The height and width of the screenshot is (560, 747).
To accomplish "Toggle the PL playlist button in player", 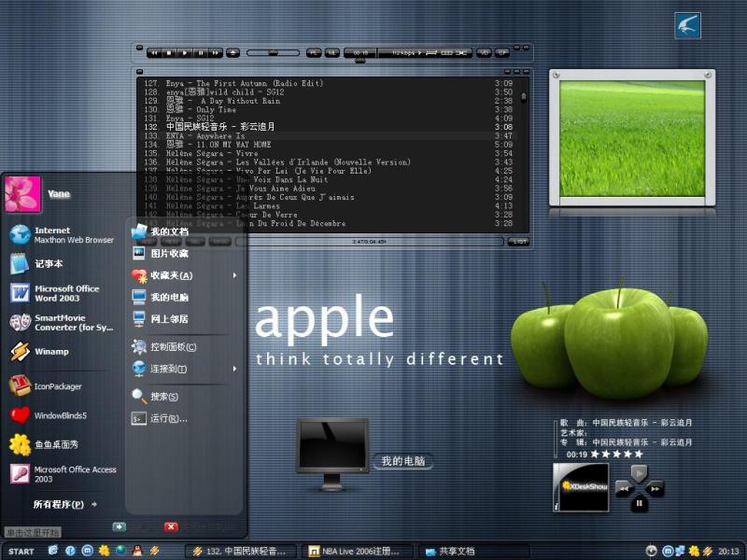I will tap(312, 52).
